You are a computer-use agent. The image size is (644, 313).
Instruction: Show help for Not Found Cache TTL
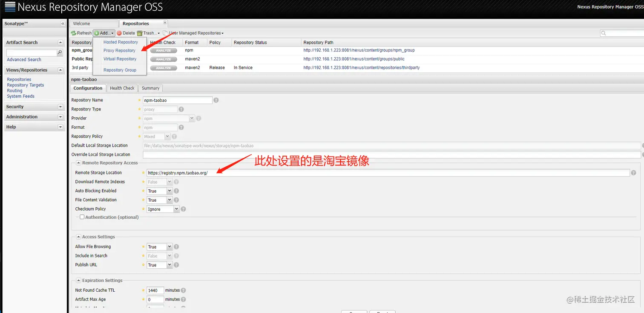pos(183,290)
